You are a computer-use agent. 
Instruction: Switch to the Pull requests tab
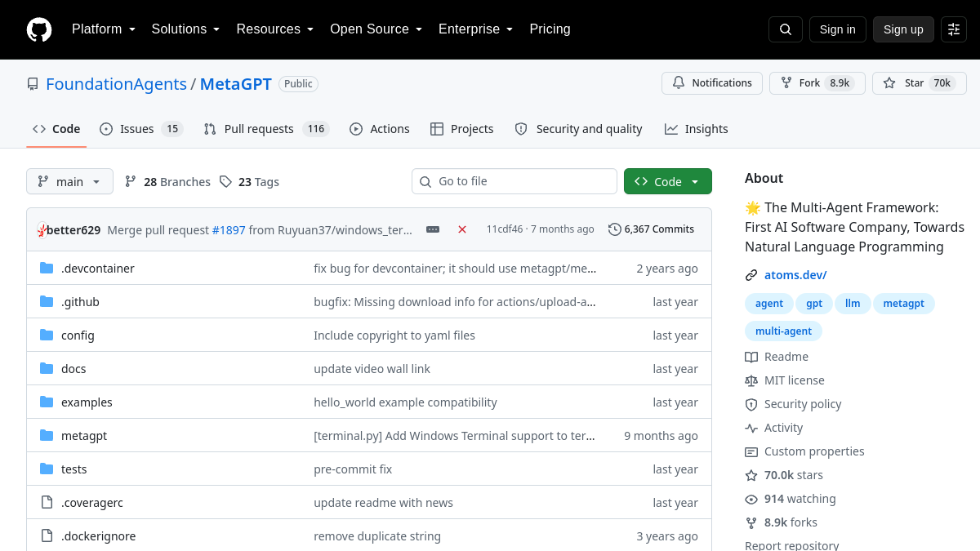(x=266, y=129)
